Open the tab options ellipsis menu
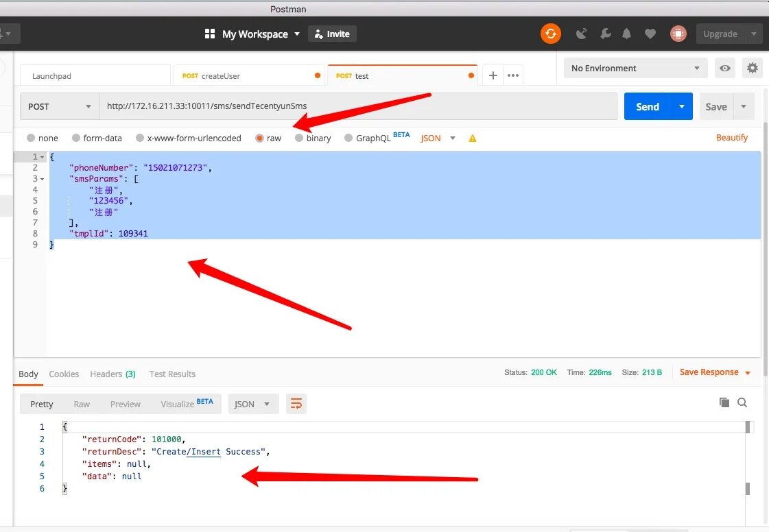Image resolution: width=769 pixels, height=532 pixels. tap(513, 75)
